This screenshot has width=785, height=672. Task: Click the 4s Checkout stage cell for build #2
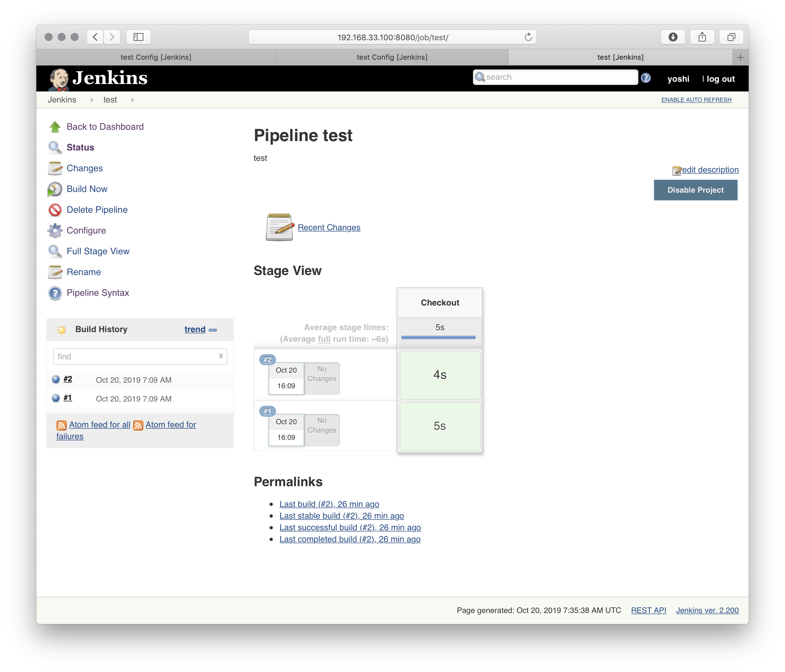point(440,375)
